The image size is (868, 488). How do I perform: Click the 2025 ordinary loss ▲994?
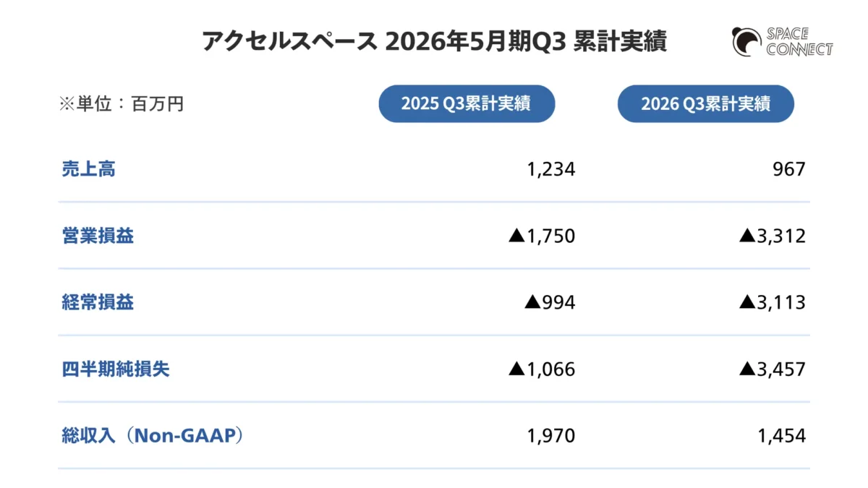pyautogui.click(x=550, y=303)
